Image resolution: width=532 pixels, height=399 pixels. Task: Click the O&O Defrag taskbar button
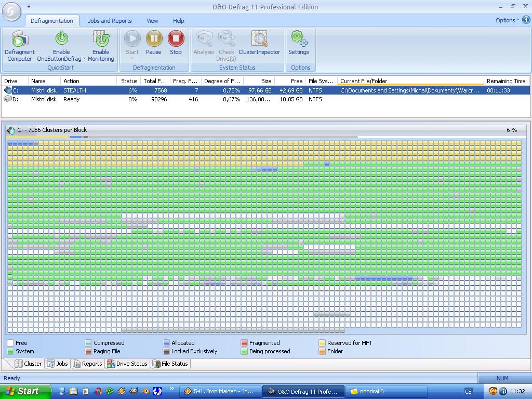point(303,392)
